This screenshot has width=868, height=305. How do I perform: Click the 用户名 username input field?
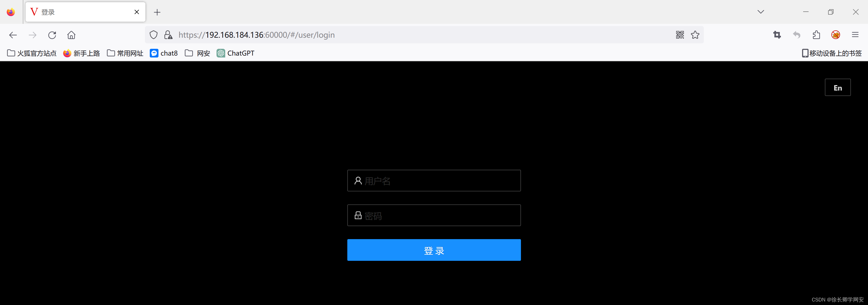(x=434, y=181)
